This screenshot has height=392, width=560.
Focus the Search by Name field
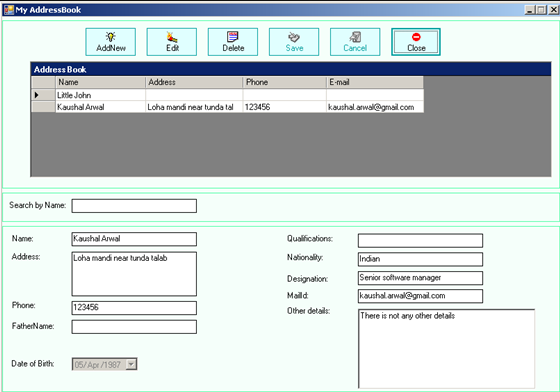pos(134,206)
